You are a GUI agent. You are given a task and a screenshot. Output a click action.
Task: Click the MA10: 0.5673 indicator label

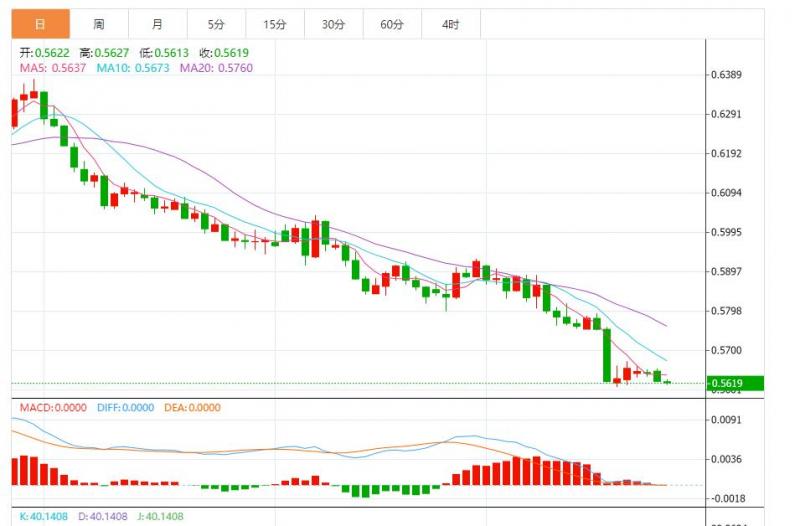tap(133, 68)
